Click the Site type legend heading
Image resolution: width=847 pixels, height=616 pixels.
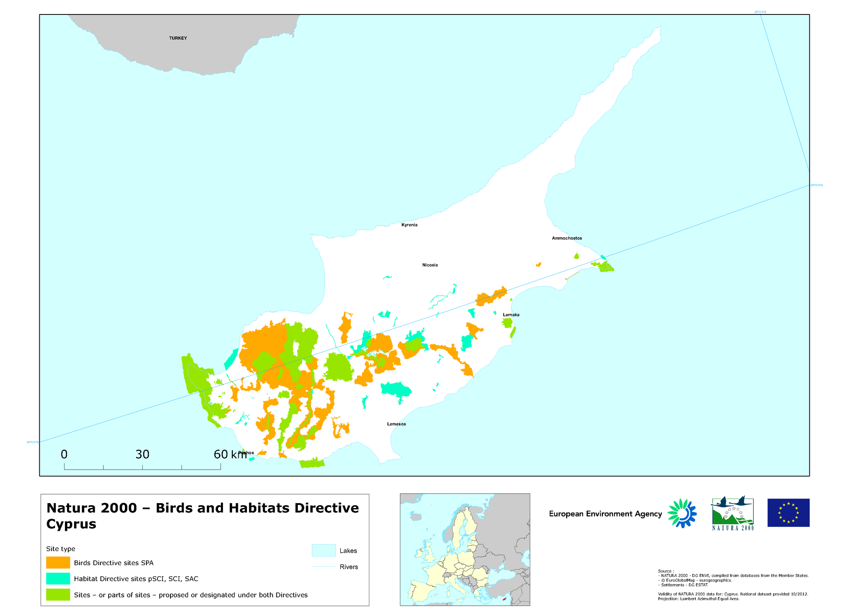pos(61,549)
